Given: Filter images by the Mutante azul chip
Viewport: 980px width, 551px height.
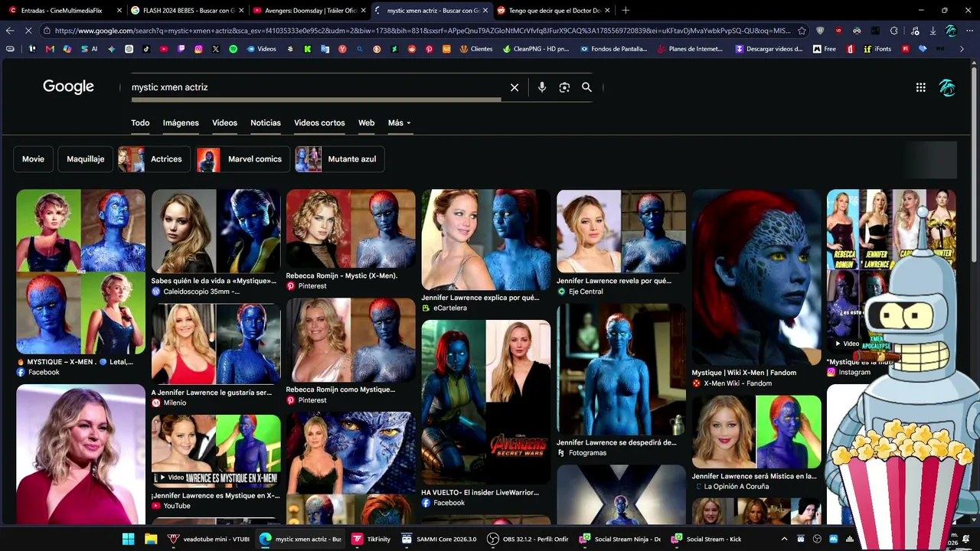Looking at the screenshot, I should click(340, 159).
